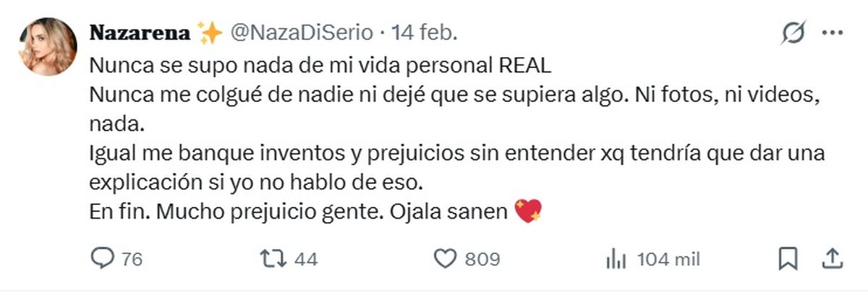Screen dimensions: 868x296
Task: Open Nazarena's profile picture
Action: (x=49, y=47)
